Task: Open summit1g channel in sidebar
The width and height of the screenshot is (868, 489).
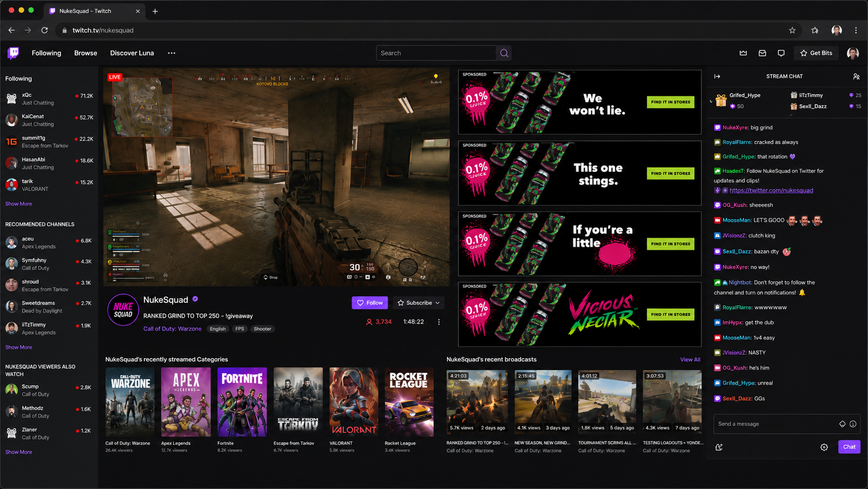Action: (49, 142)
